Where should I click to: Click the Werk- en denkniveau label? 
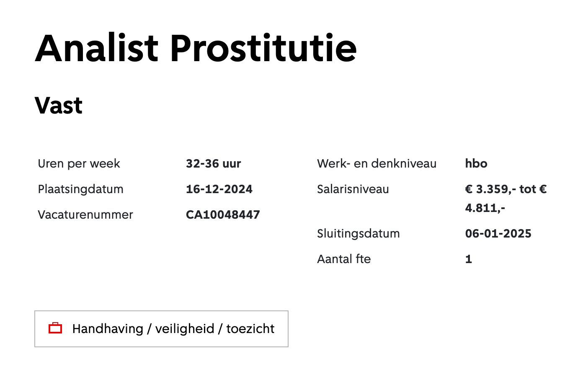coord(377,163)
